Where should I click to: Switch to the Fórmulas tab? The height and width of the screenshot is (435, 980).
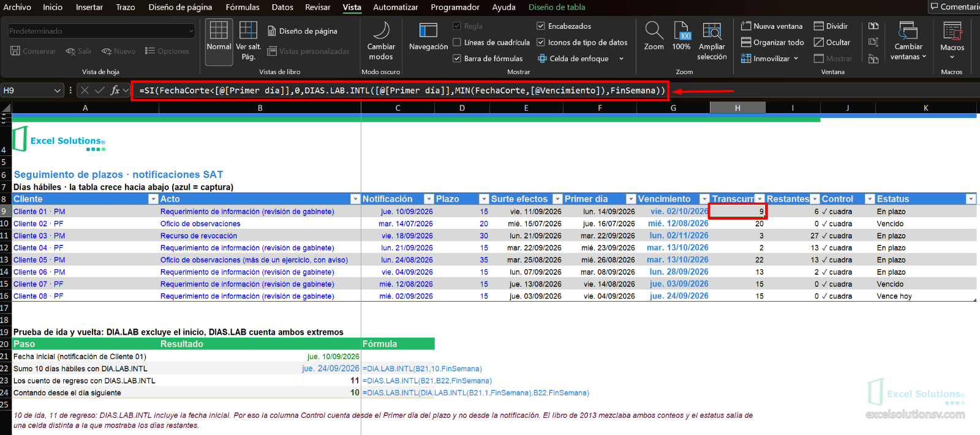(243, 7)
